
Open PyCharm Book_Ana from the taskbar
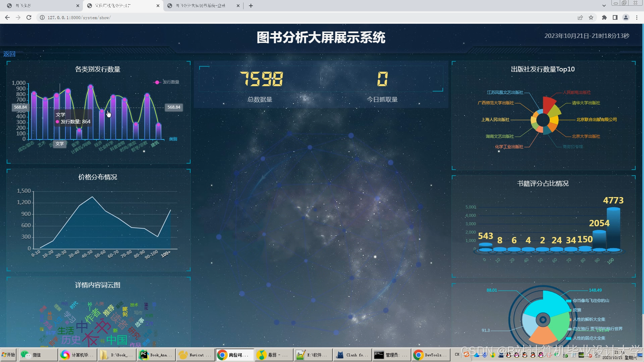[156, 355]
